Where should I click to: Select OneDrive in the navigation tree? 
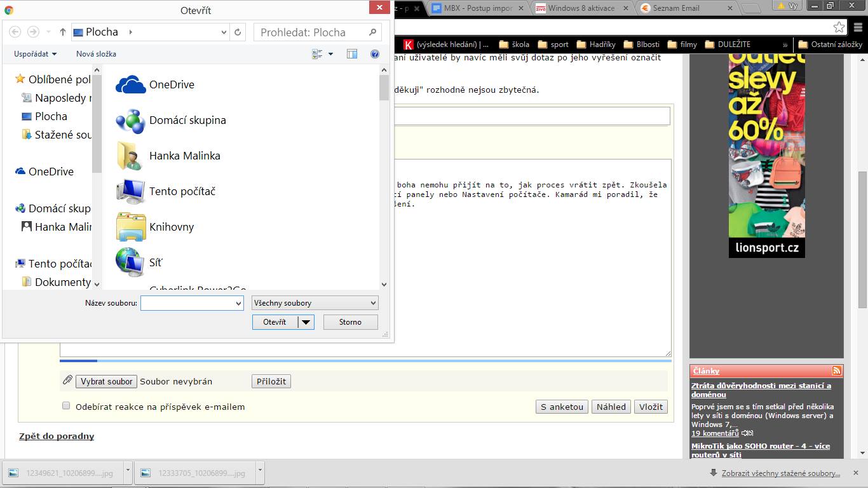(44, 172)
